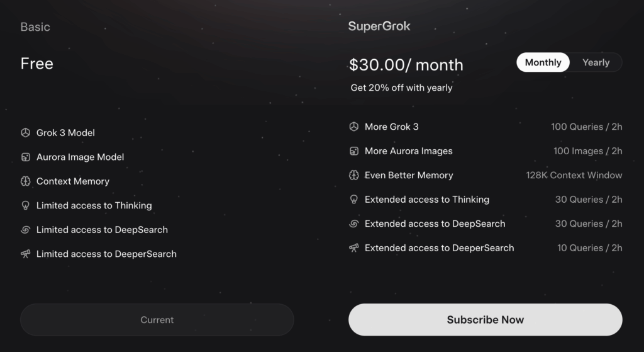Click the 128K Context Window label

tap(574, 175)
